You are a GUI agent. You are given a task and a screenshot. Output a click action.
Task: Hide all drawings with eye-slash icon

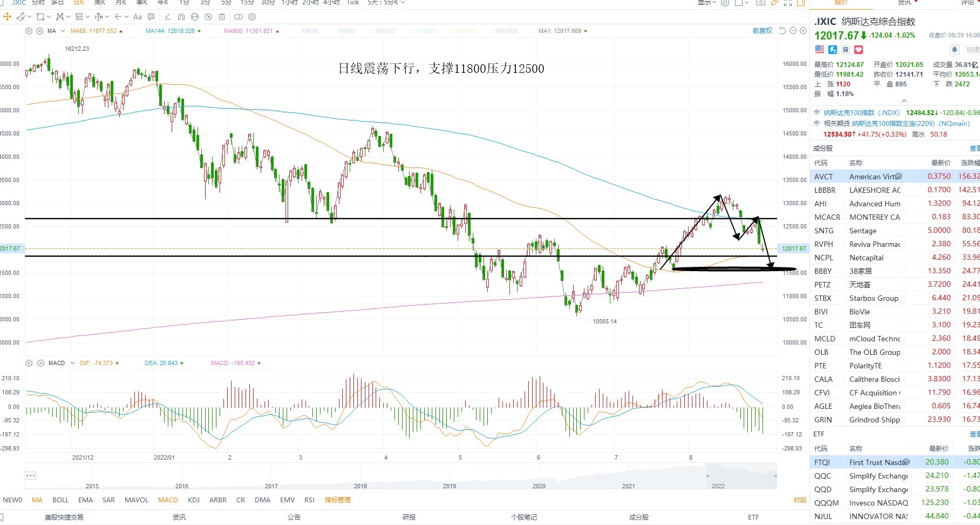click(x=208, y=17)
